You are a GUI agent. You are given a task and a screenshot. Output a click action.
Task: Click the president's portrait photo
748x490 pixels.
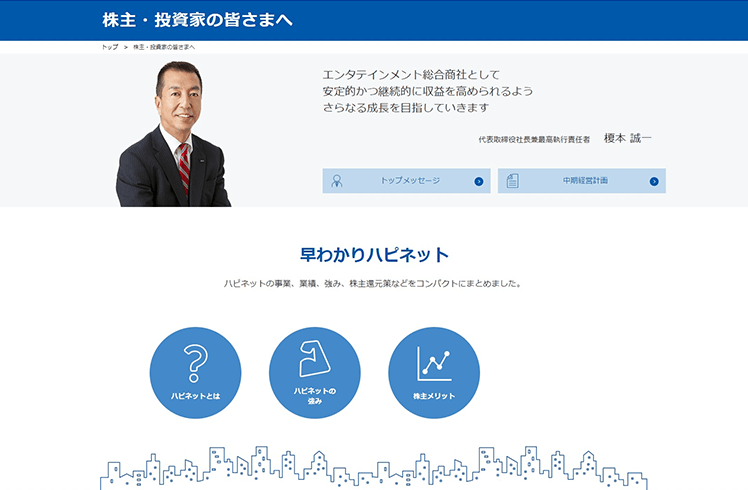click(174, 134)
